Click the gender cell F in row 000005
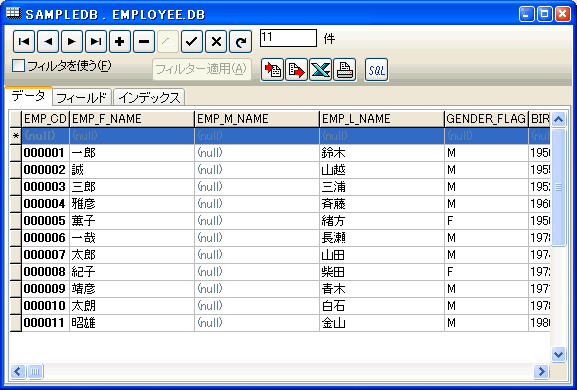This screenshot has width=577, height=390. (486, 221)
